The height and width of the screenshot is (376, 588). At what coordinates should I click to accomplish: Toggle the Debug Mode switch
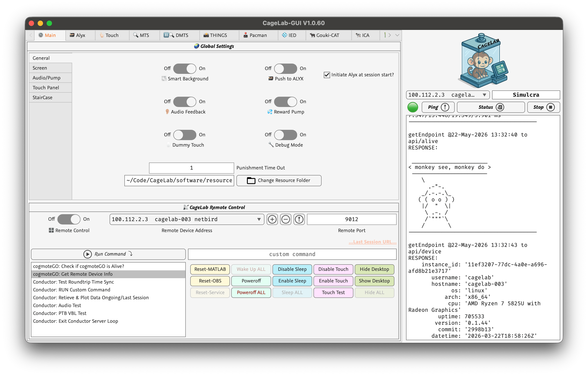coord(285,135)
